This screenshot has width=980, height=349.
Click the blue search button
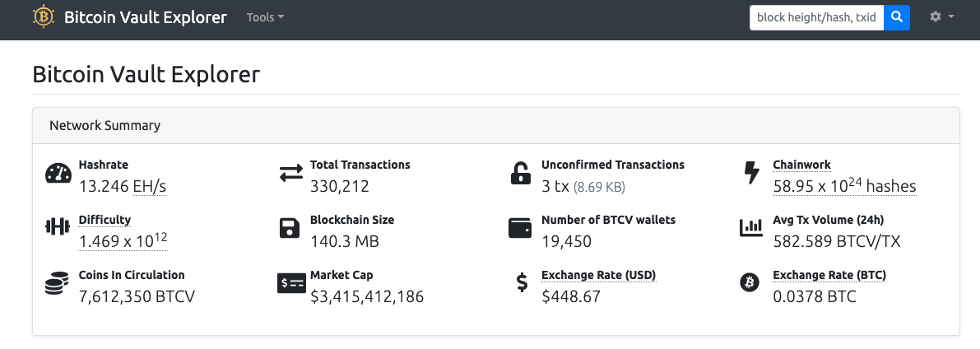(897, 17)
